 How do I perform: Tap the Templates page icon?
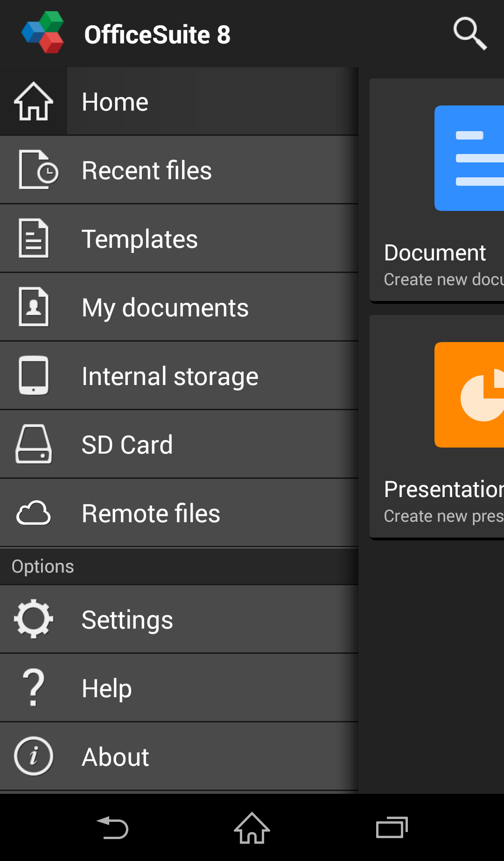click(34, 238)
